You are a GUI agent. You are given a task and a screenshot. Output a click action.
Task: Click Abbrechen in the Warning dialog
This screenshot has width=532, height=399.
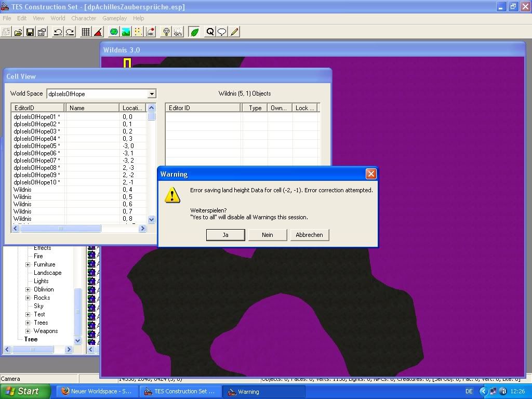(x=309, y=235)
